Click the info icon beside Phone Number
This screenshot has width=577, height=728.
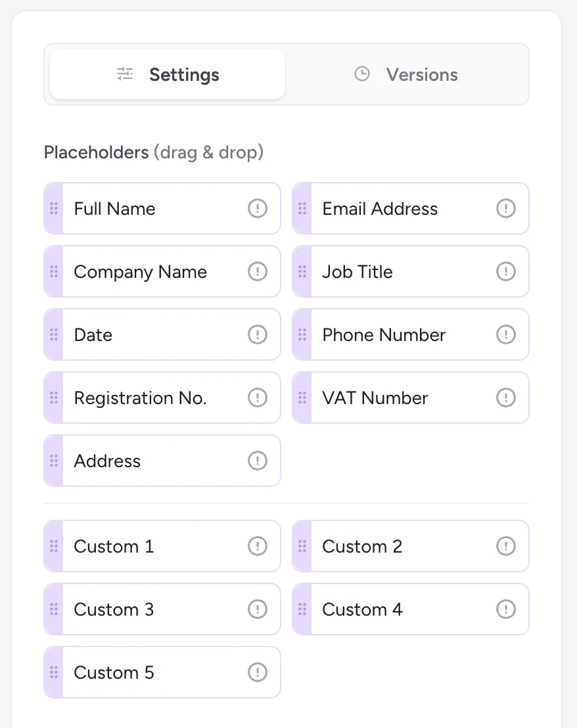point(506,334)
